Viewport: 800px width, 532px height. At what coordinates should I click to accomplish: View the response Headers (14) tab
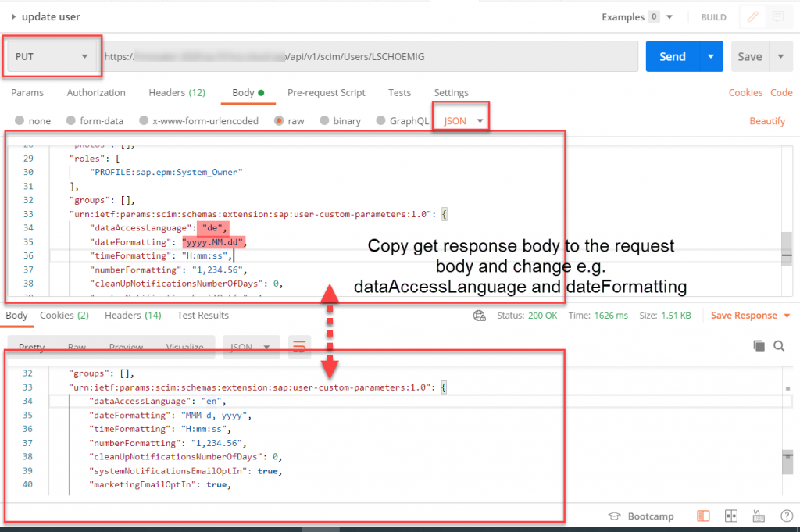point(133,316)
